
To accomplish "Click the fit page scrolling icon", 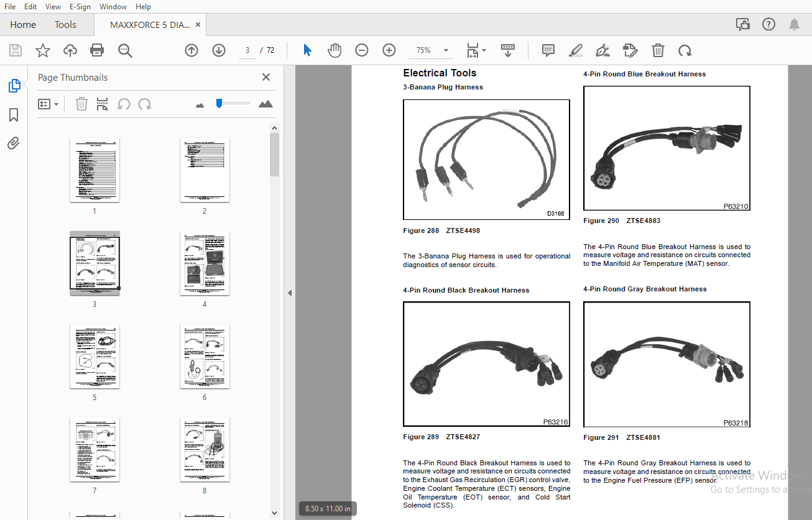I will click(473, 50).
